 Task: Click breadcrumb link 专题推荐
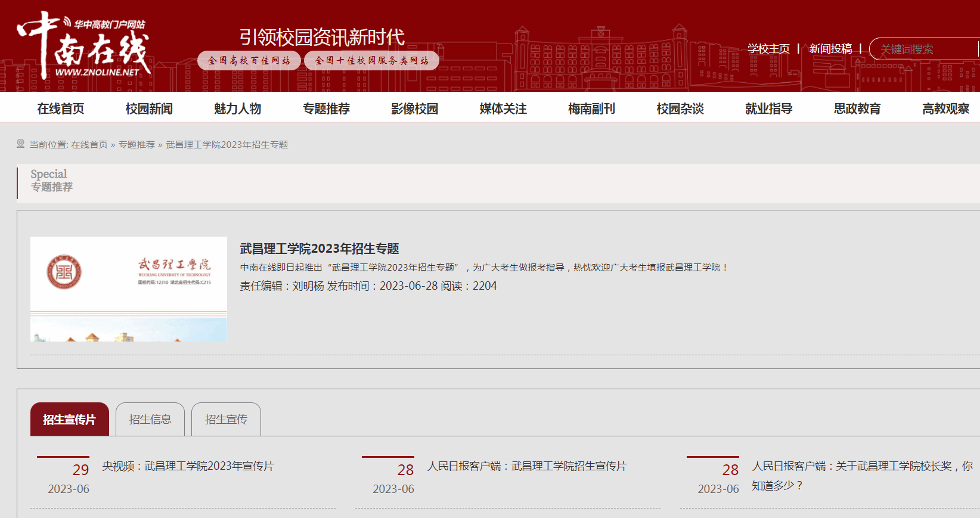click(137, 144)
